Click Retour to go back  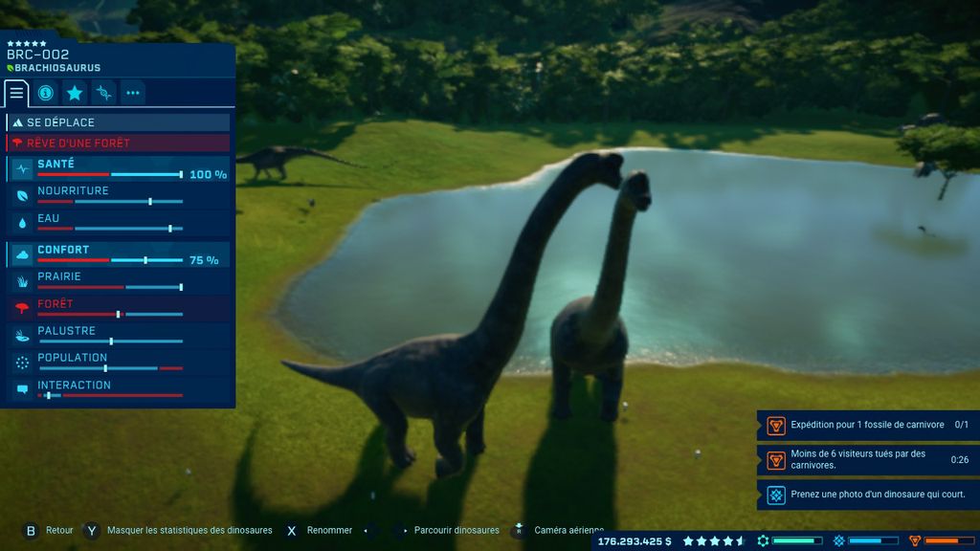59,530
